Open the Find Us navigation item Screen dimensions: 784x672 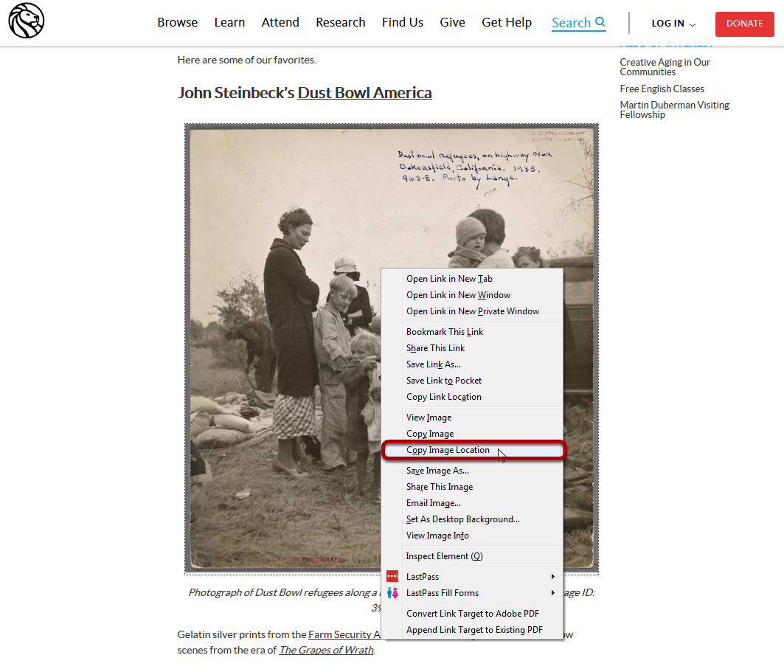pyautogui.click(x=403, y=23)
